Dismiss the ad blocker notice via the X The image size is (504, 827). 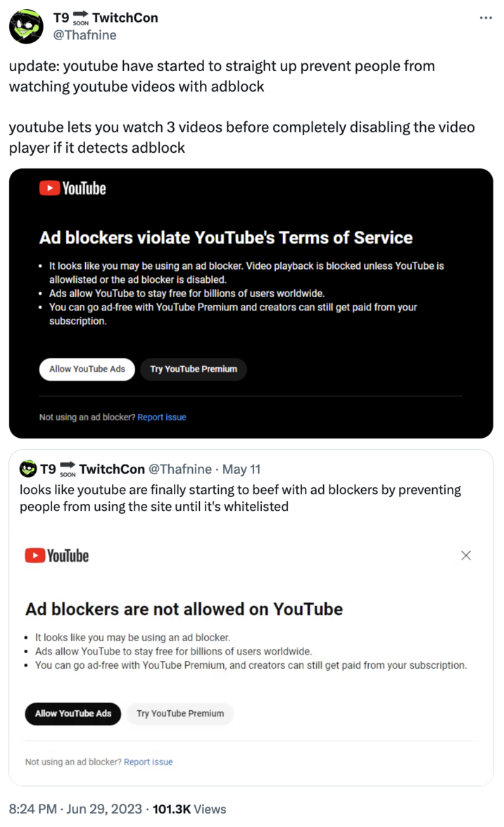[x=466, y=555]
